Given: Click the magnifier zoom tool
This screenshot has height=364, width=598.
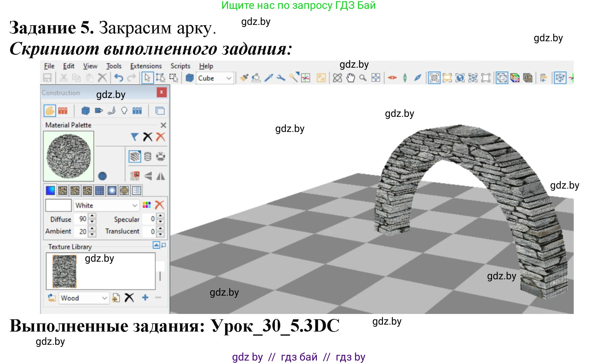Looking at the screenshot, I should (363, 78).
